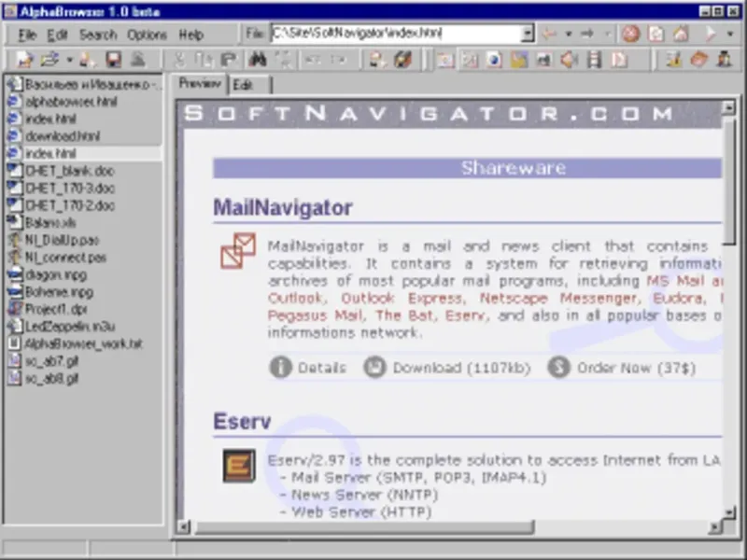Open the Help menu

[191, 35]
